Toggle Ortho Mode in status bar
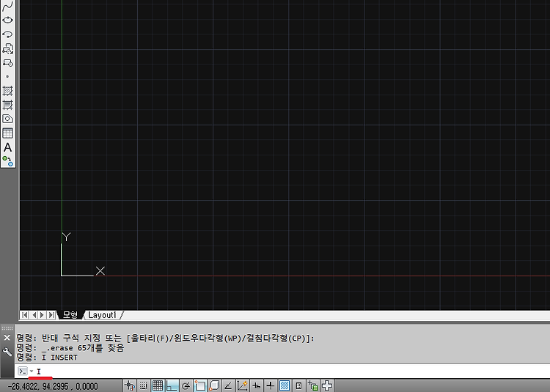The image size is (550, 392). pos(172,385)
